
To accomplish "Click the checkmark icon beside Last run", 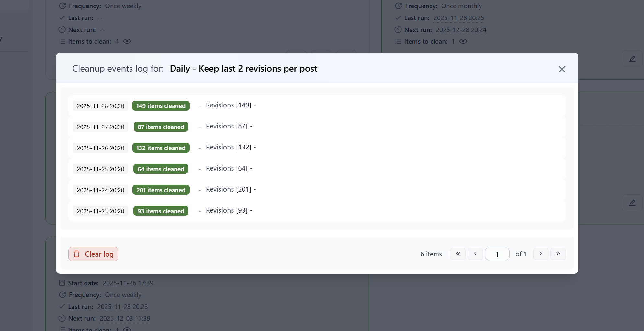I will click(62, 17).
